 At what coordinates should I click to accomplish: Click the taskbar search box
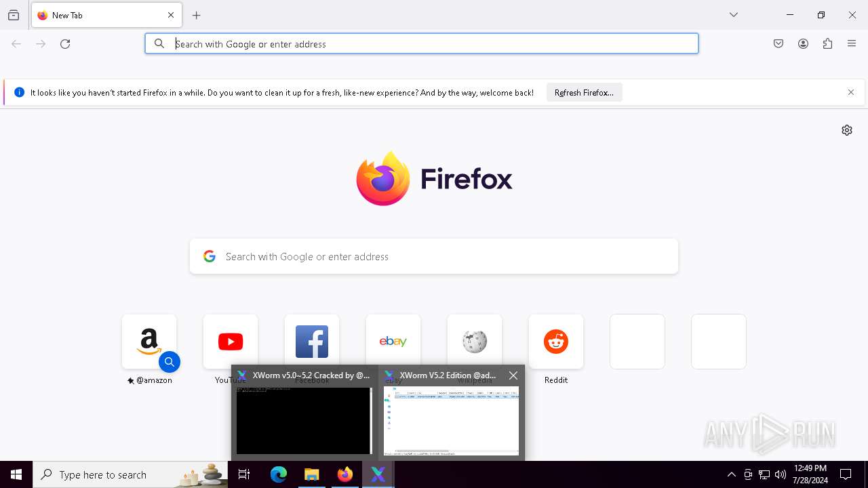(x=130, y=474)
